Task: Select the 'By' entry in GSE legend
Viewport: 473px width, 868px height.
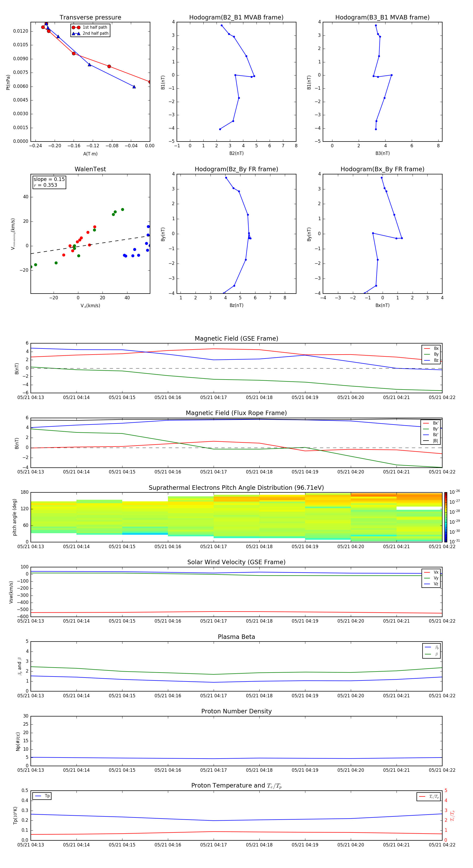Action: pos(431,355)
